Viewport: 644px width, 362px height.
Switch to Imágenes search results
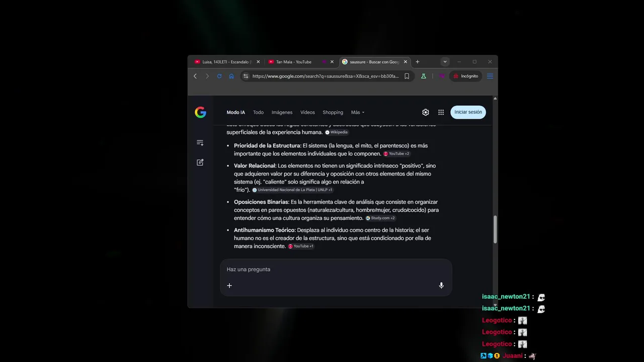point(282,113)
